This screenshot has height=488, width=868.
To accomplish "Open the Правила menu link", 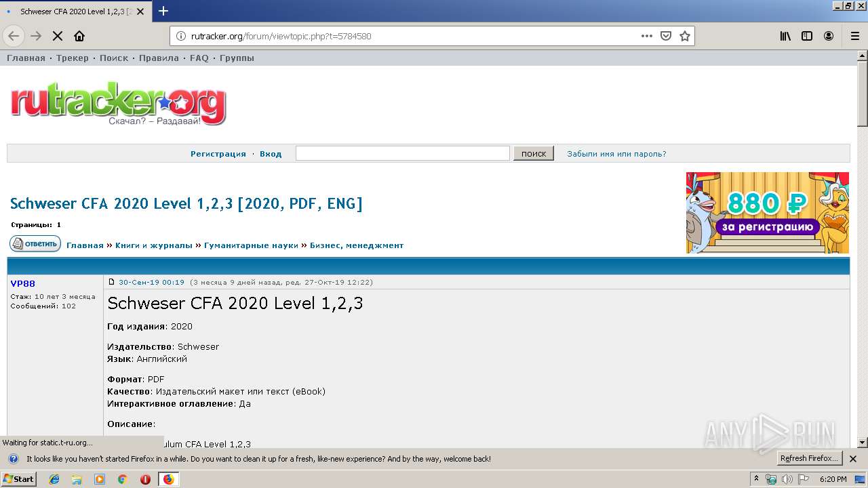I will pyautogui.click(x=159, y=58).
